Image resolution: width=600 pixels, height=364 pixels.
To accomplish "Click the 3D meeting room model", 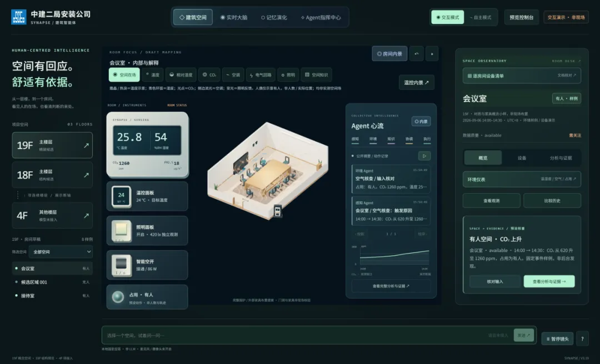I will (267, 170).
